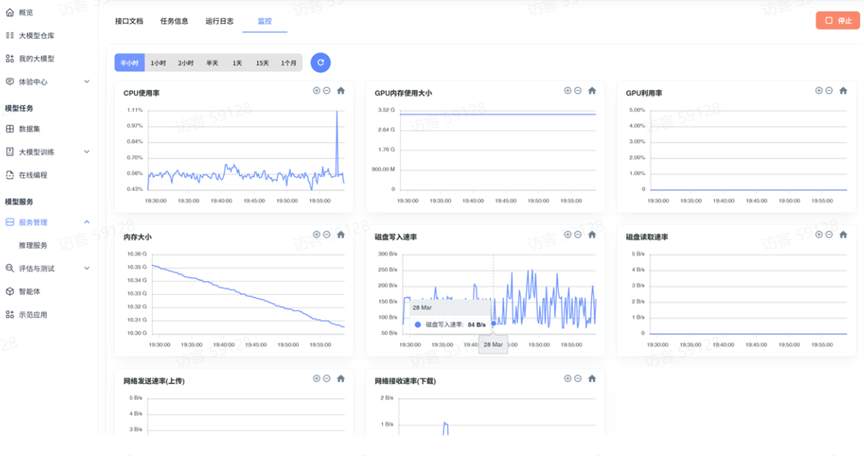Screen dimensions: 864x456
Task: Select the 半天 time range
Action: pyautogui.click(x=212, y=63)
